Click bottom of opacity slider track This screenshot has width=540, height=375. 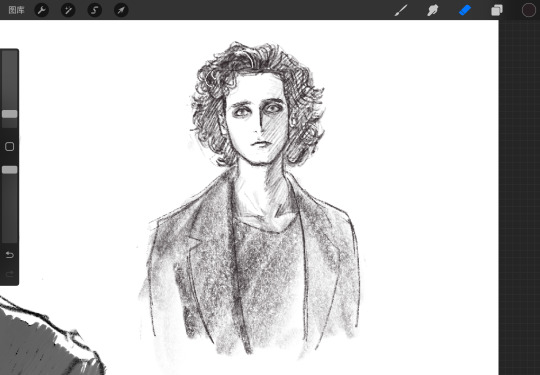click(x=10, y=239)
